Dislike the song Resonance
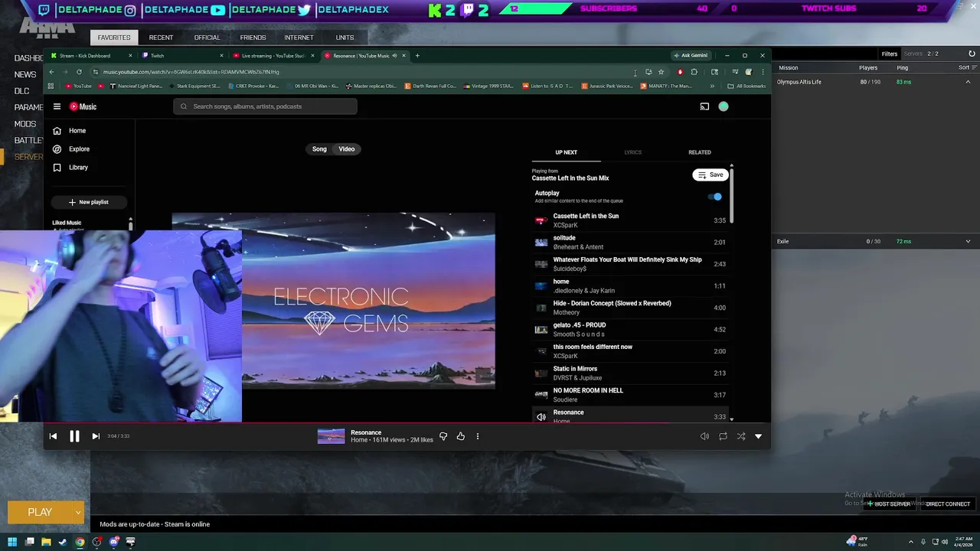Screen dimensions: 980x551 443,436
